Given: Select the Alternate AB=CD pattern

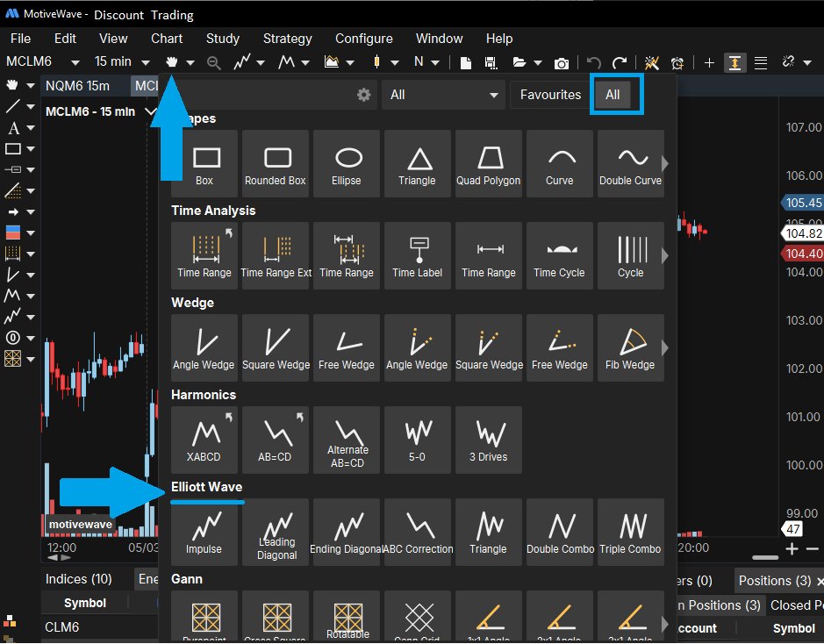Looking at the screenshot, I should click(347, 440).
